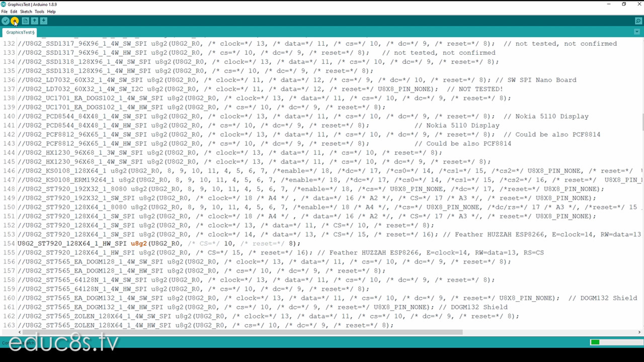Open the Edit menu
644x362 pixels.
14,12
